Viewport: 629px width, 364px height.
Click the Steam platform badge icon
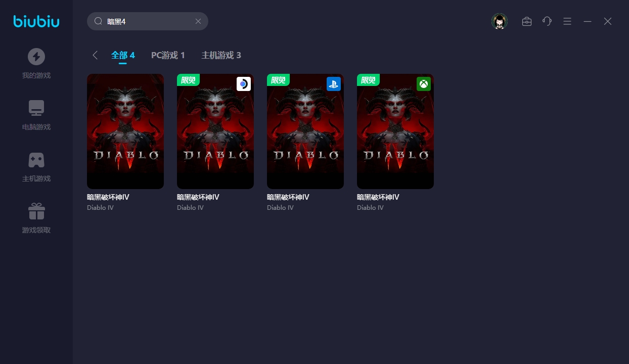pyautogui.click(x=244, y=84)
